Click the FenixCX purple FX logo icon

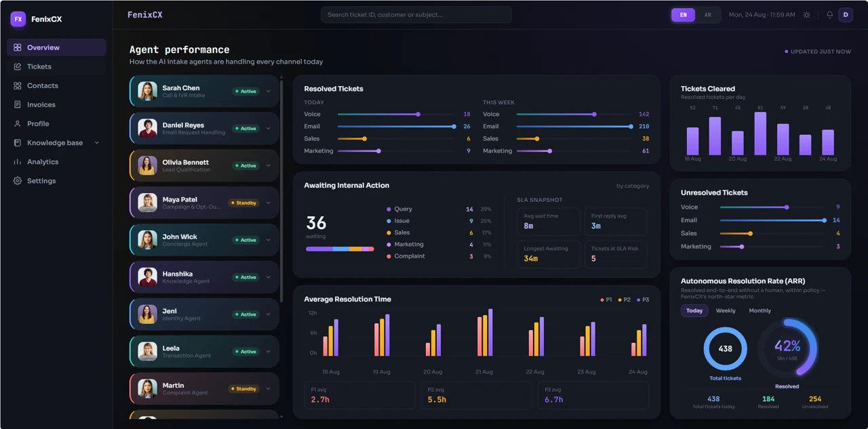18,19
